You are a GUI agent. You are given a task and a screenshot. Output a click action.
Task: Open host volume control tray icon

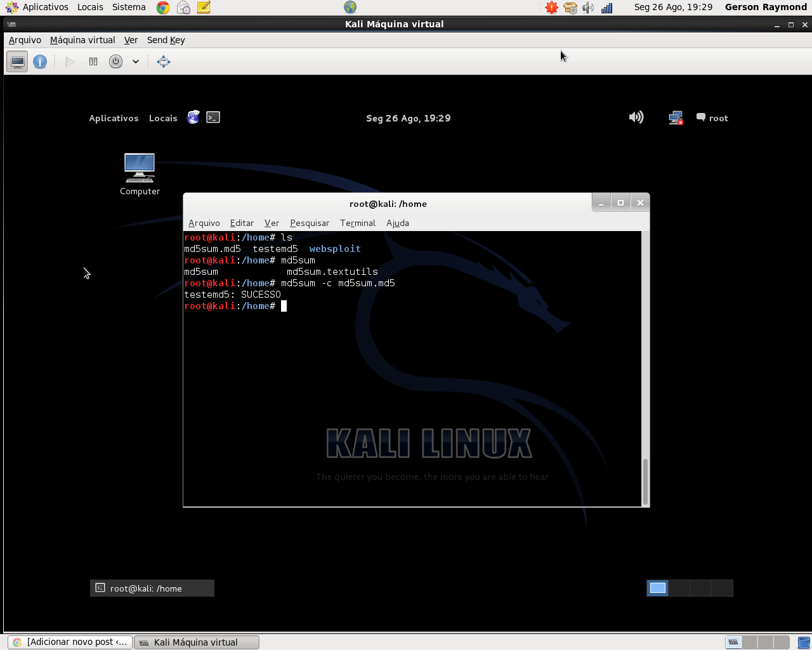pos(589,8)
